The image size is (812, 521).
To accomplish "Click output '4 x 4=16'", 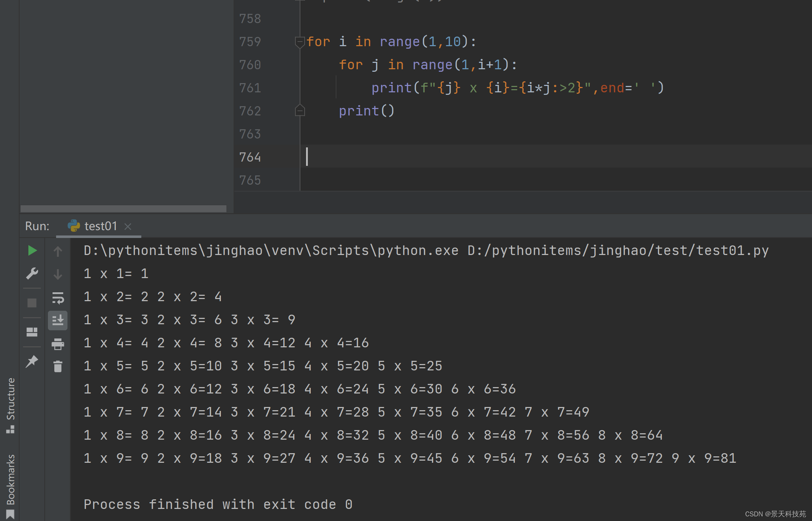I will [x=337, y=343].
